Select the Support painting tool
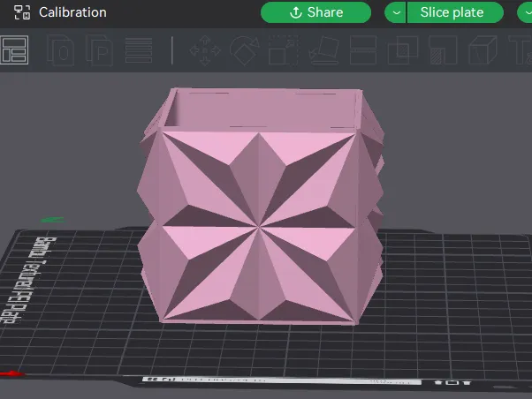This screenshot has width=532, height=399. pyautogui.click(x=443, y=50)
